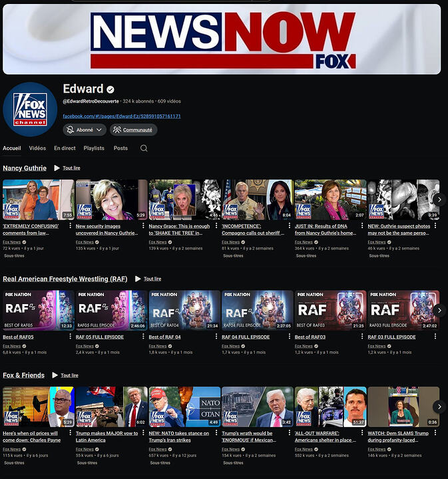Viewport: 448px width, 479px height.
Task: Open title 'Trump makes MAJOR vow to Latin America'
Action: (107, 436)
